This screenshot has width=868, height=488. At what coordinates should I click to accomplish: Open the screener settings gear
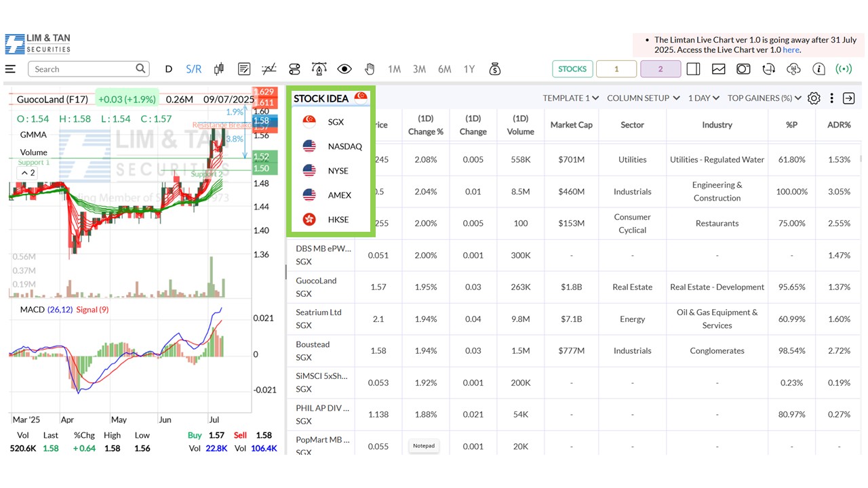(x=814, y=98)
